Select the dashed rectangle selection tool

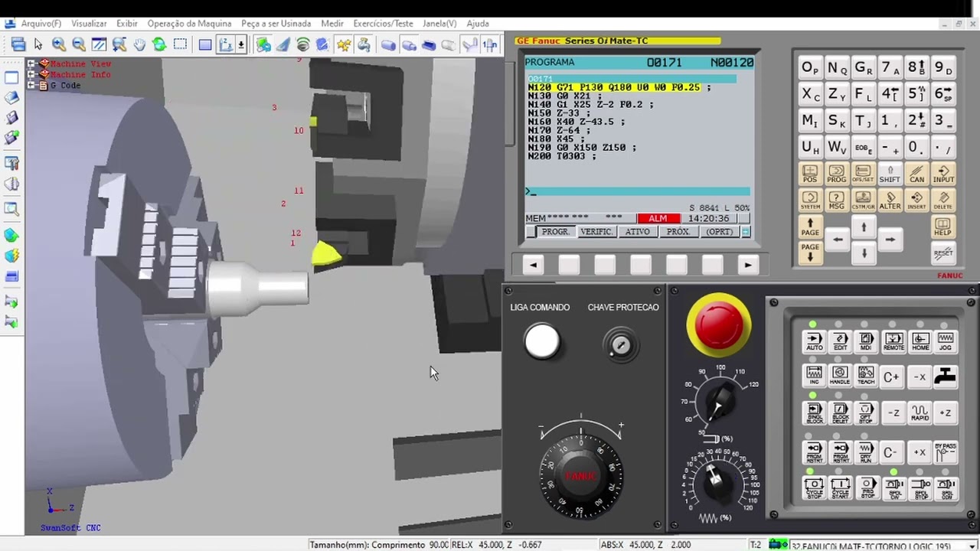(x=180, y=45)
